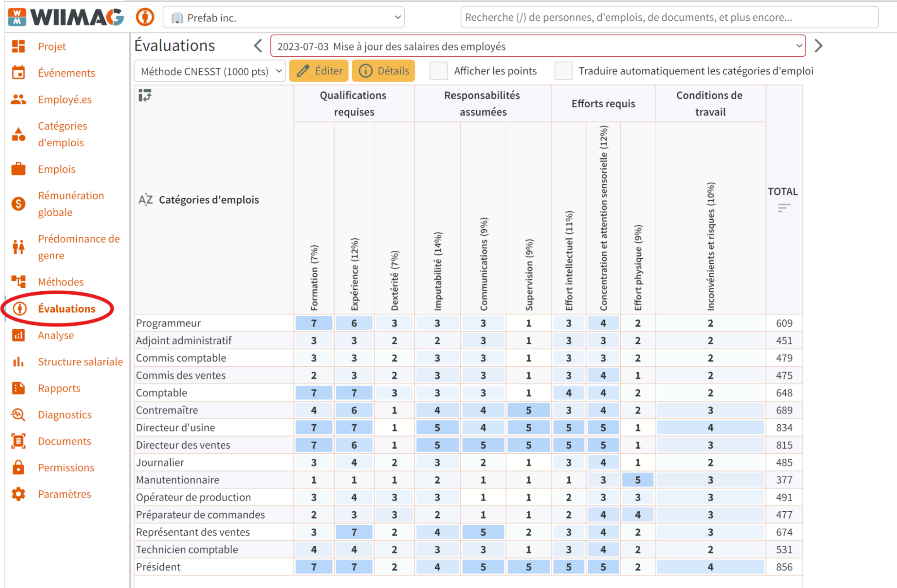Go to next event with right chevron

click(818, 46)
